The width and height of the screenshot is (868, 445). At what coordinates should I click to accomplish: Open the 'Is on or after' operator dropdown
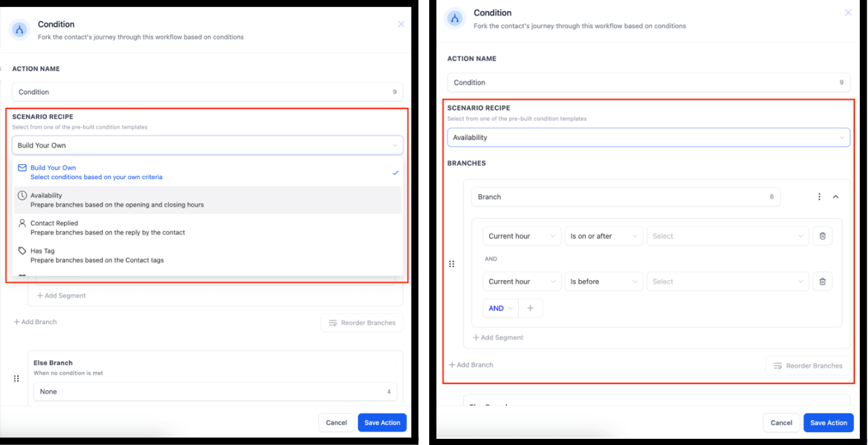[604, 236]
